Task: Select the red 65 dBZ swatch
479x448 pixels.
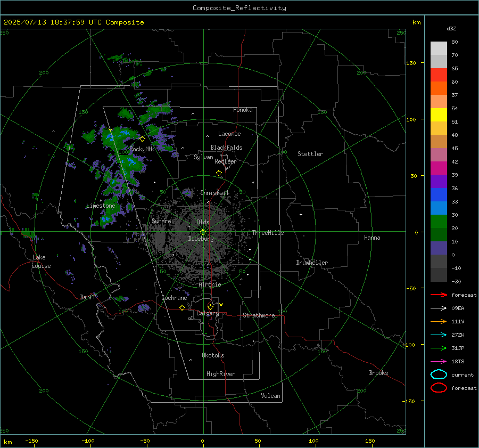Action: click(439, 75)
